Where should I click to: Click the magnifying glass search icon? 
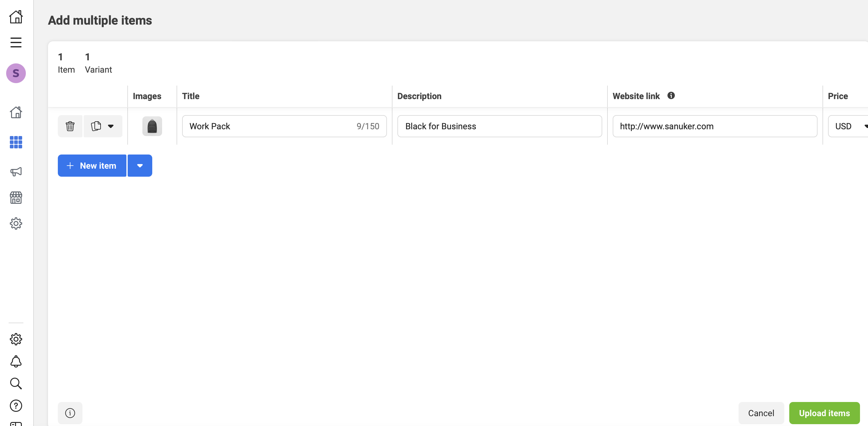[16, 384]
